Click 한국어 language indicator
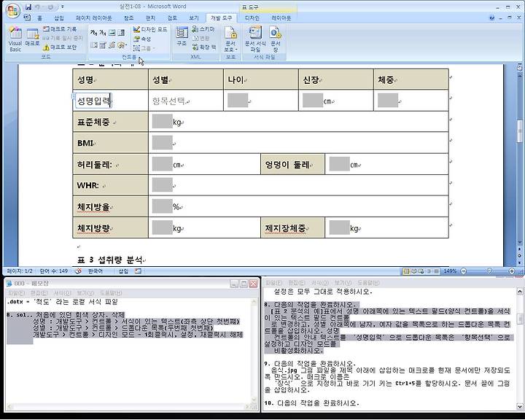The height and width of the screenshot is (420, 525). click(x=95, y=271)
